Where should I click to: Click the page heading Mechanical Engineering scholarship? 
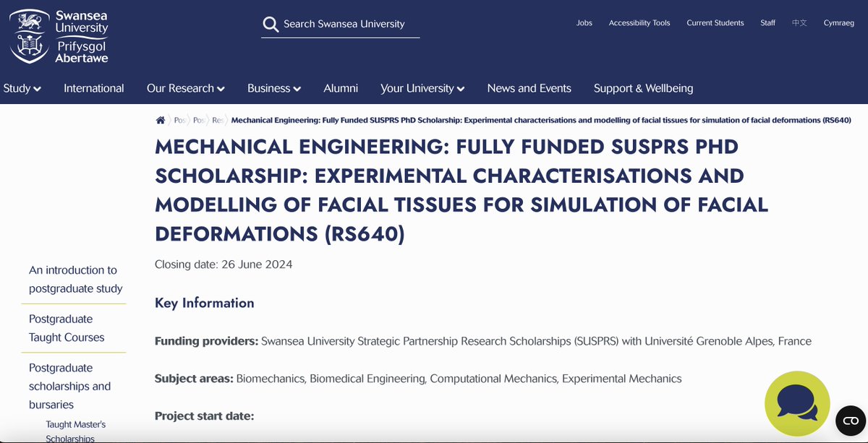[461, 190]
